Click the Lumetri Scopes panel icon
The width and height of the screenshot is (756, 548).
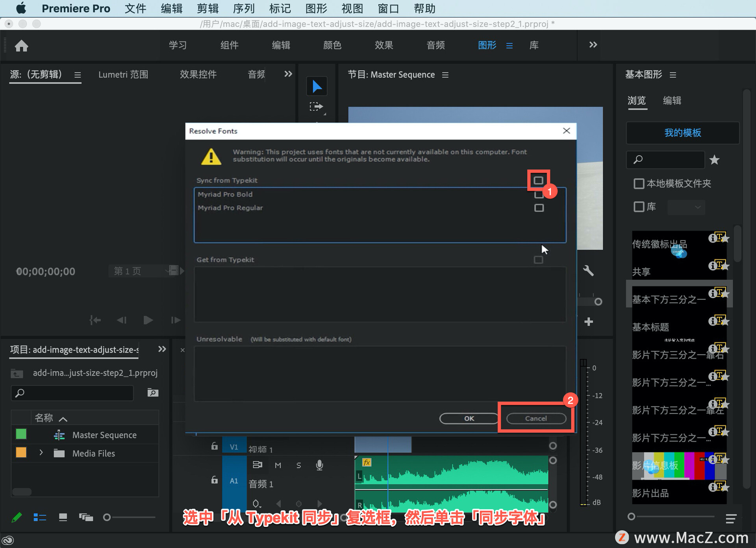tap(123, 74)
